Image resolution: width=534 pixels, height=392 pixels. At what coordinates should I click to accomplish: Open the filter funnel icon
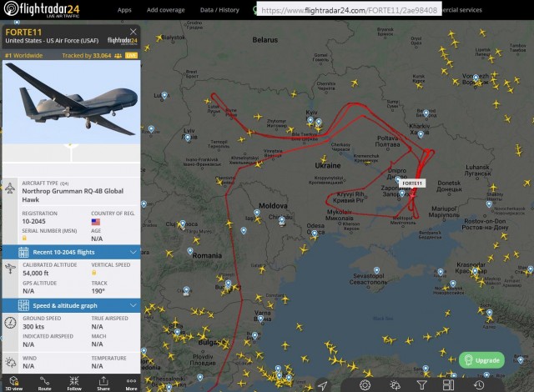[x=421, y=384]
